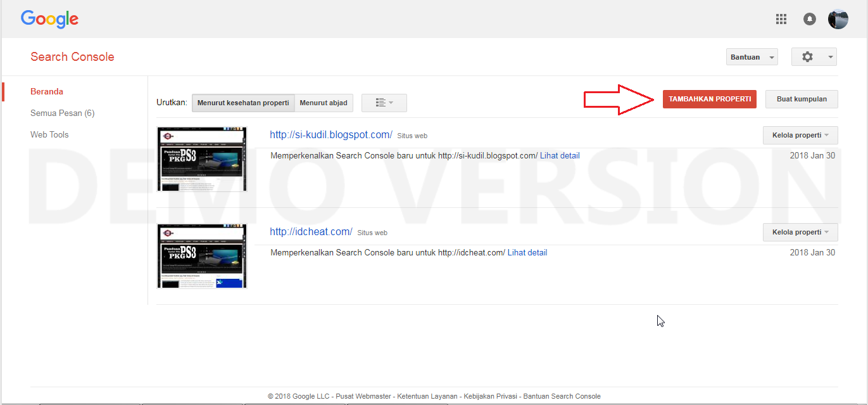Click the Urutkan: label

click(172, 103)
